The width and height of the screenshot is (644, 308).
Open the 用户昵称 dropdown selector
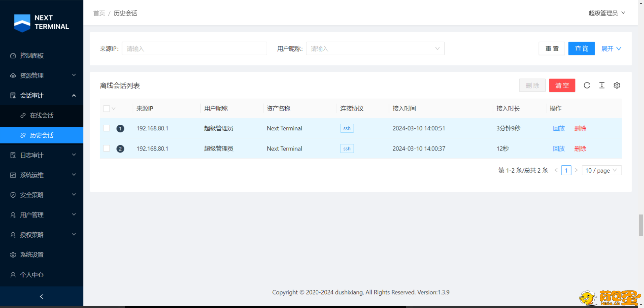tap(375, 49)
